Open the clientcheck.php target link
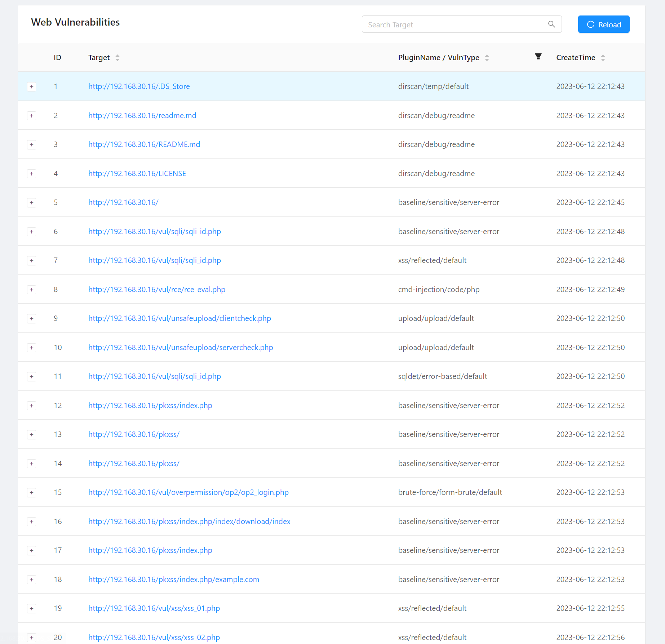The height and width of the screenshot is (644, 665). 179,318
